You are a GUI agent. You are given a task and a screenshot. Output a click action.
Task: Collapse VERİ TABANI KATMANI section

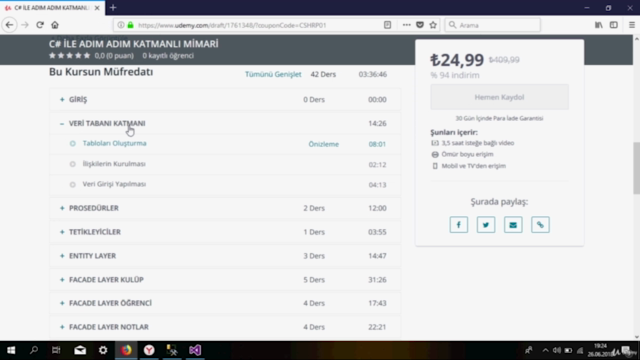[x=62, y=124]
